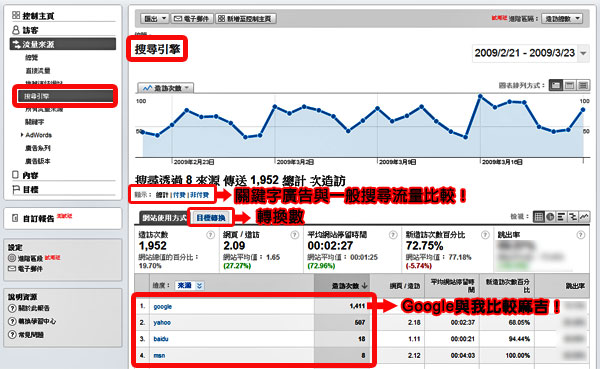Viewport: 600px width, 369px height.
Task: Open the msn source link
Action: coord(159,355)
